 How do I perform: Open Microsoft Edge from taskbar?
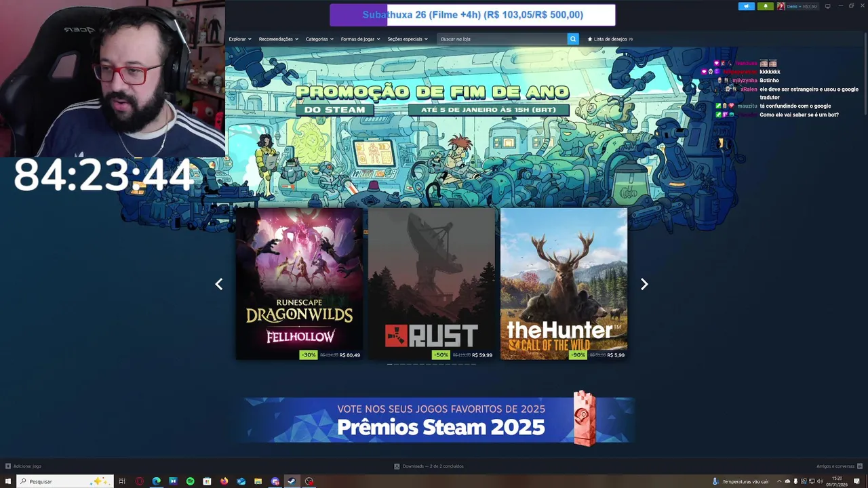tap(156, 481)
